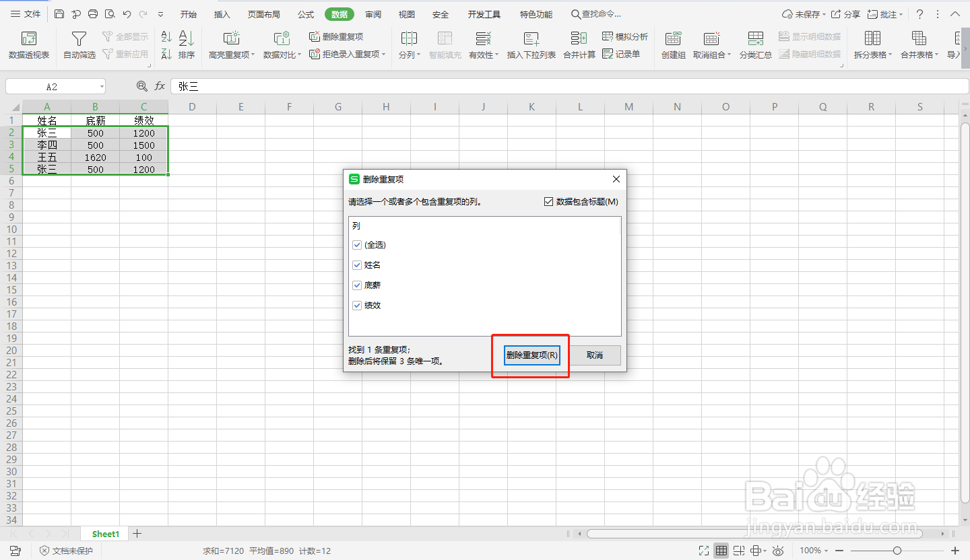970x560 pixels.
Task: Uncheck the 数据包含标题 checkbox
Action: point(548,201)
